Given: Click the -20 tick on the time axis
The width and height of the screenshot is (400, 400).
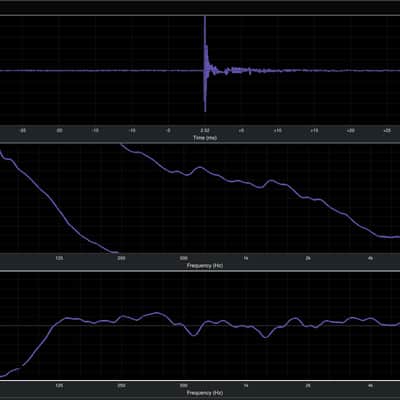Looking at the screenshot, I should tap(59, 131).
